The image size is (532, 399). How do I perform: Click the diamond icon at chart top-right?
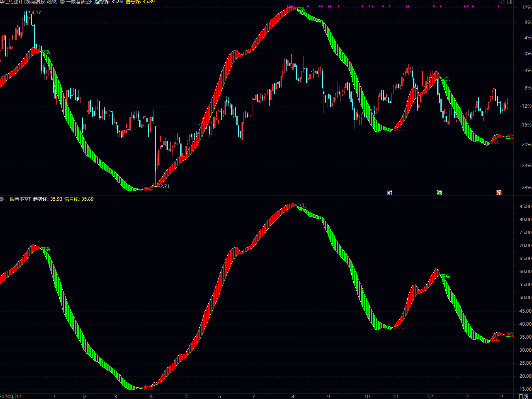click(x=502, y=2)
